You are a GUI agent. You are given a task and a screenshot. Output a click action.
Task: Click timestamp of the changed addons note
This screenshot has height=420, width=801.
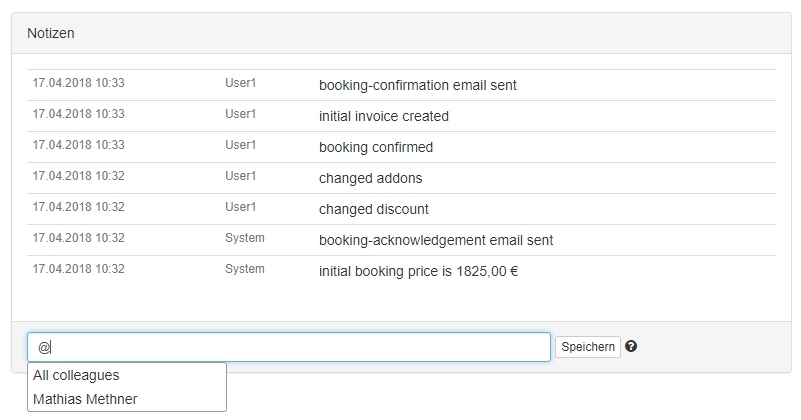pos(78,176)
